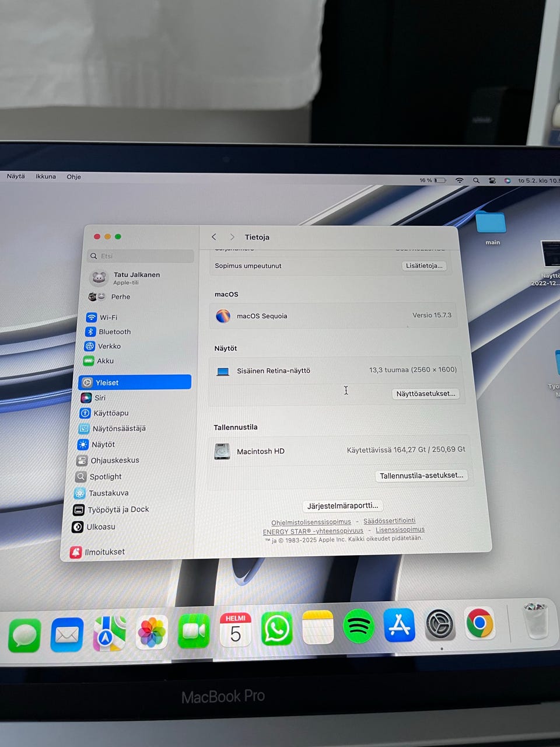
Task: Click the macOS Sequoia row
Action: coord(333,316)
